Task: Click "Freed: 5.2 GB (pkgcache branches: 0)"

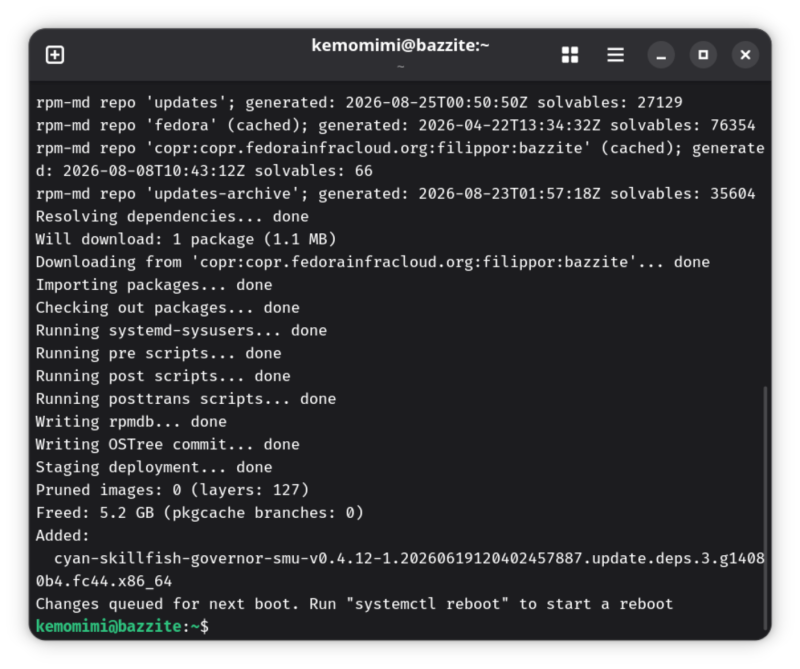Action: coord(200,513)
